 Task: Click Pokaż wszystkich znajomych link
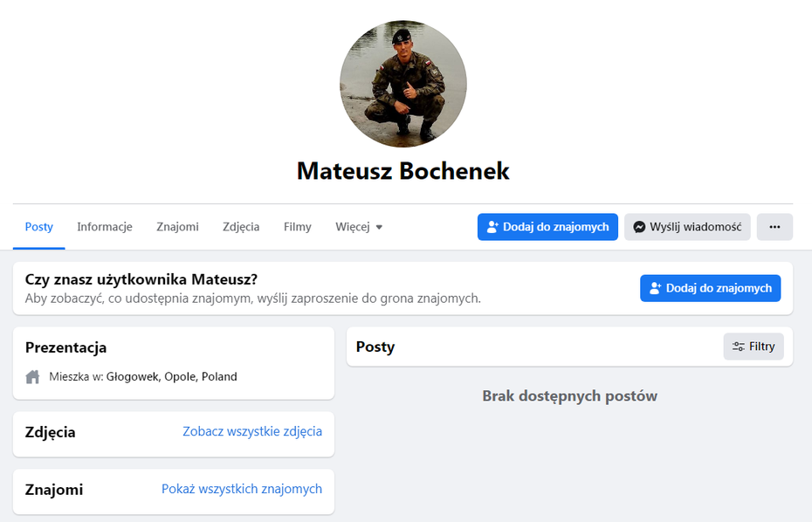coord(242,489)
